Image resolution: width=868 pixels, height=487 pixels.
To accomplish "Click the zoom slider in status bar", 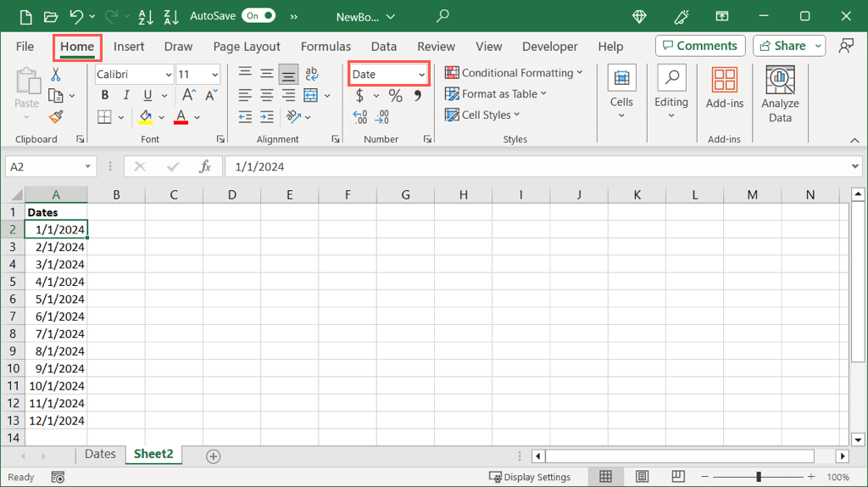I will (x=759, y=477).
